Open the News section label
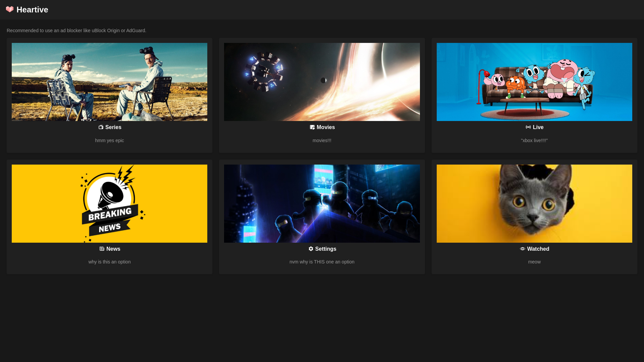Image resolution: width=644 pixels, height=362 pixels. pyautogui.click(x=113, y=249)
